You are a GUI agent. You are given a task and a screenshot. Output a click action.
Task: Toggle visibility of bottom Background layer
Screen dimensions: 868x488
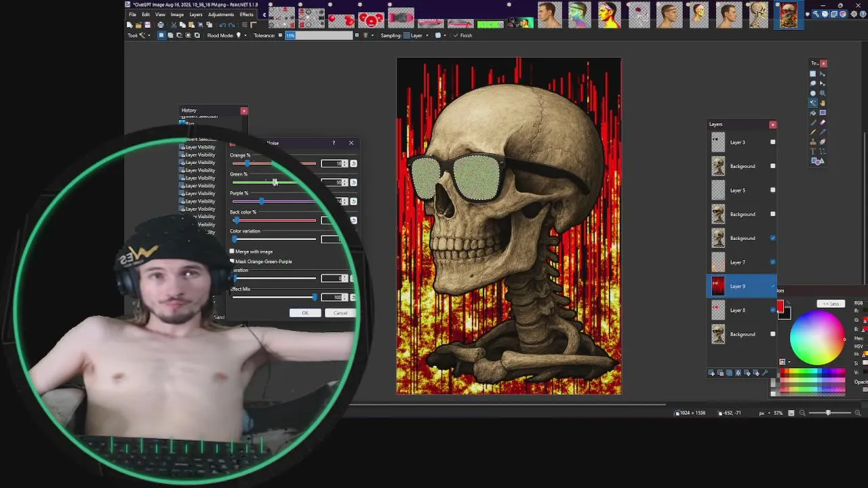point(772,334)
